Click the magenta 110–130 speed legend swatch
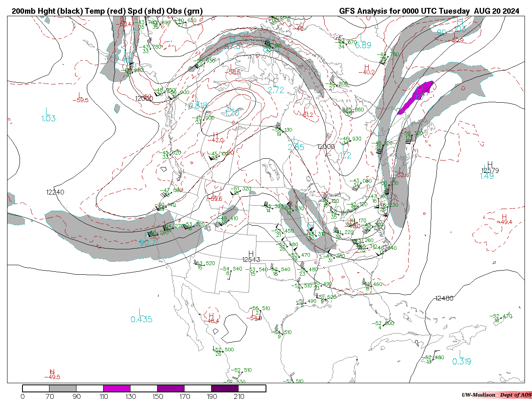The height and width of the screenshot is (399, 532). (x=117, y=389)
